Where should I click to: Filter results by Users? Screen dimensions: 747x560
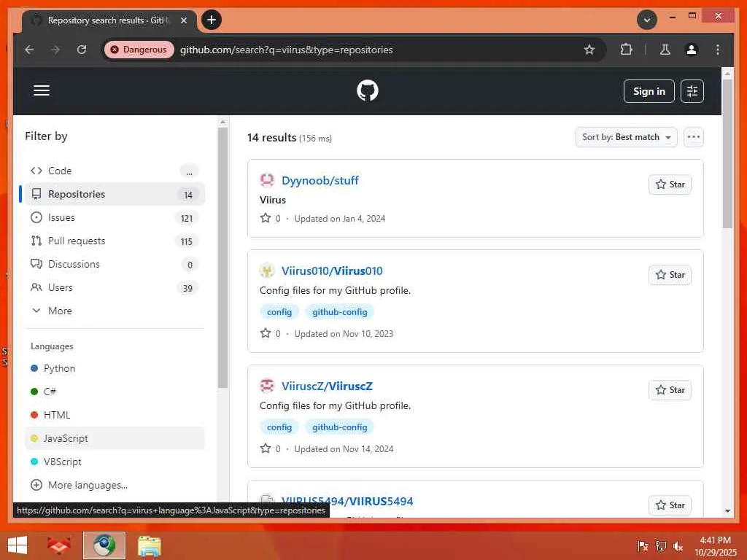pyautogui.click(x=115, y=287)
